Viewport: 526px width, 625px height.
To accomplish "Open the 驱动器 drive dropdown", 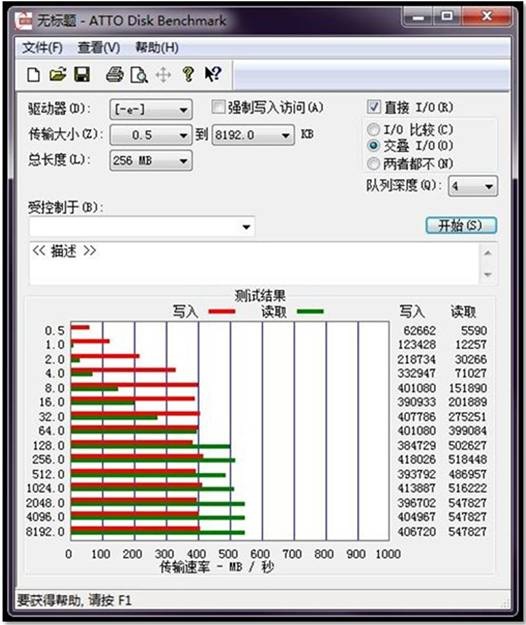I will click(x=151, y=109).
